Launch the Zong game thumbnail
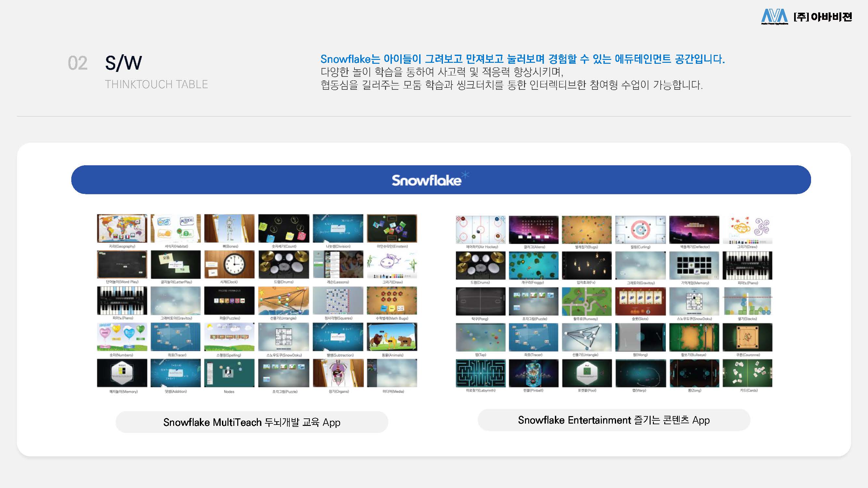This screenshot has height=488, width=868. click(x=694, y=373)
